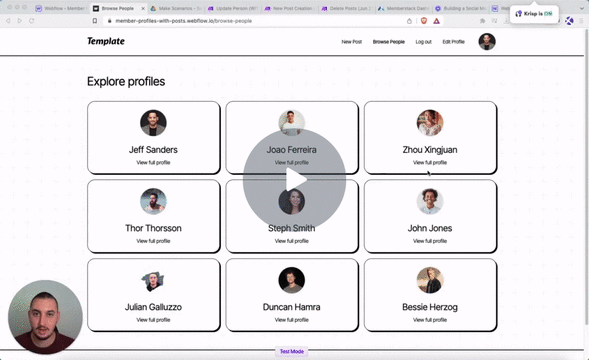Viewport: 589px width, 360px height.
Task: Click the name Zhou Xingjuan
Action: [x=430, y=150]
